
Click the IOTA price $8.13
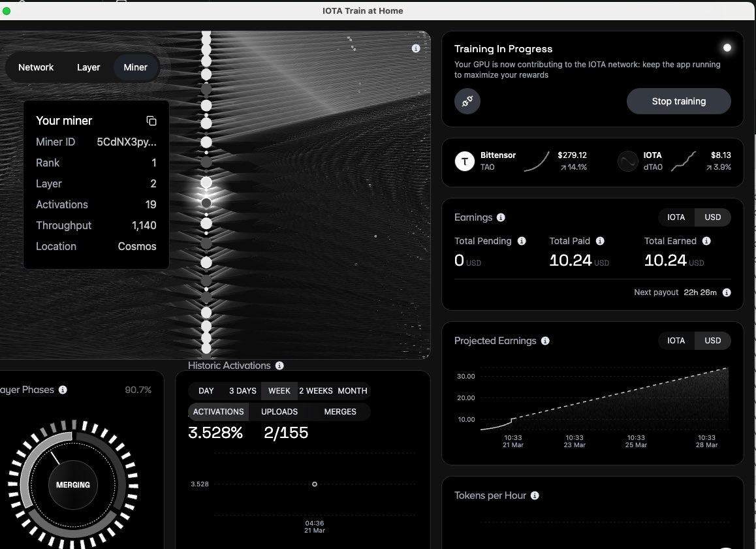click(721, 155)
